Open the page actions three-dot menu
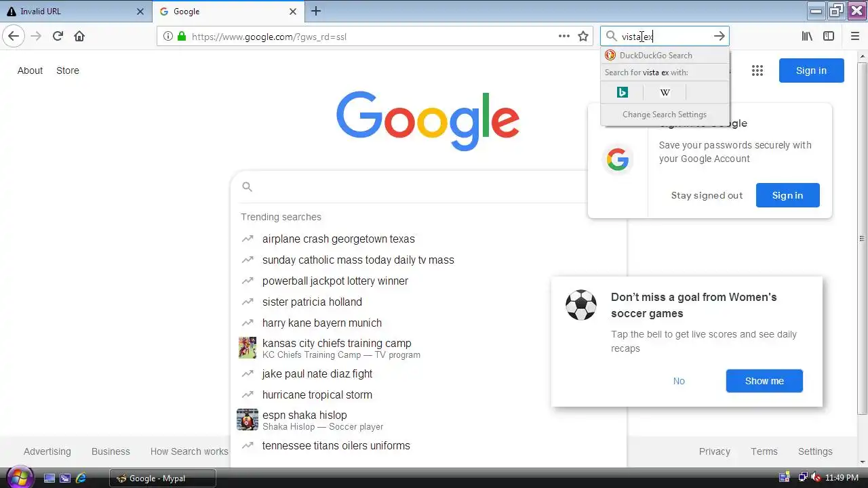This screenshot has width=868, height=488. tap(564, 36)
